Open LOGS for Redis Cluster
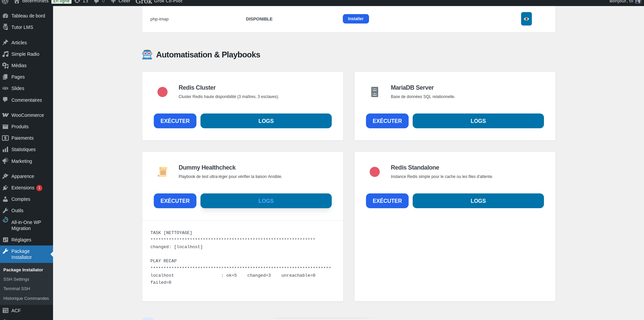 click(x=266, y=121)
